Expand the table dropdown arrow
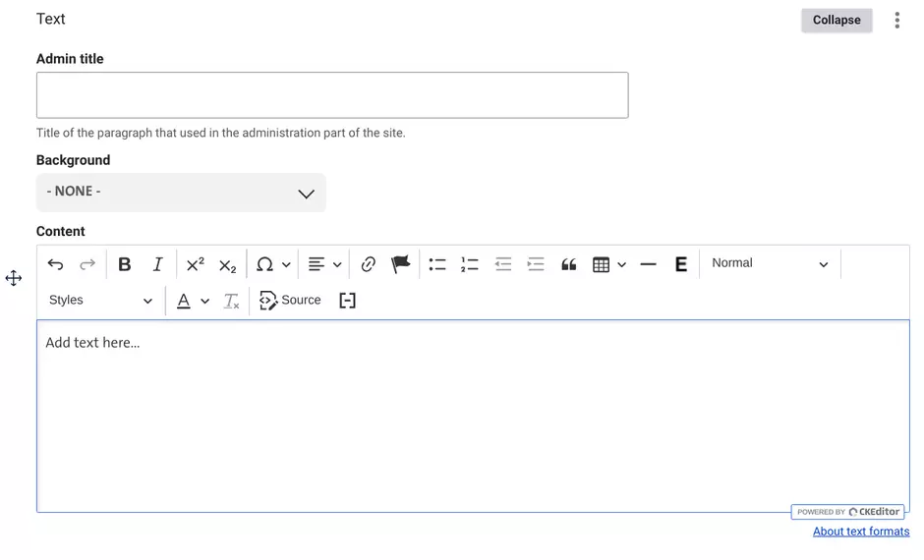 click(x=621, y=265)
